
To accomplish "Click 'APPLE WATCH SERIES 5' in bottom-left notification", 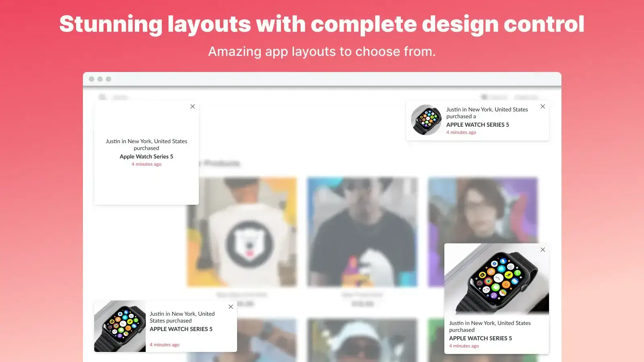I will (181, 329).
